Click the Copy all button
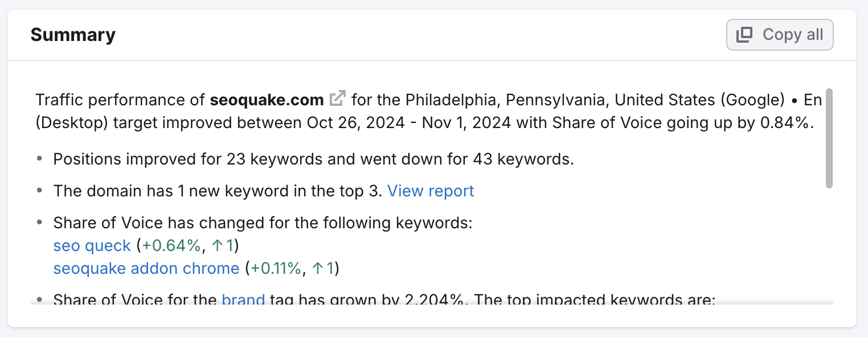Image resolution: width=868 pixels, height=337 pixels. point(779,34)
